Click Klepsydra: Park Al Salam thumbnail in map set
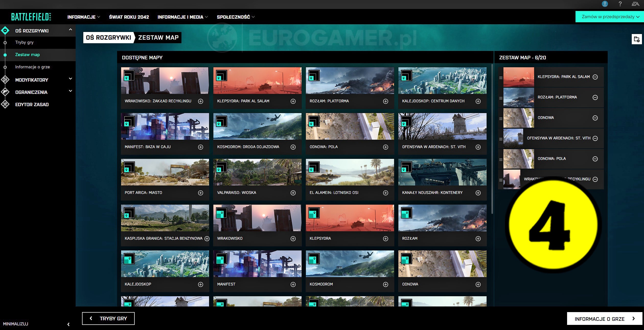This screenshot has height=330, width=644. point(519,77)
